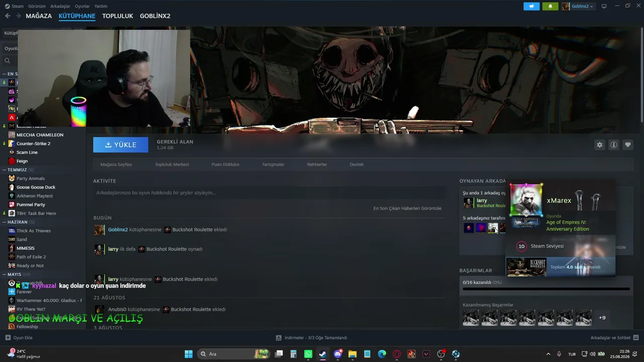The image size is (644, 362).
Task: Open İndirmeler downloads status bar entry
Action: (312, 338)
